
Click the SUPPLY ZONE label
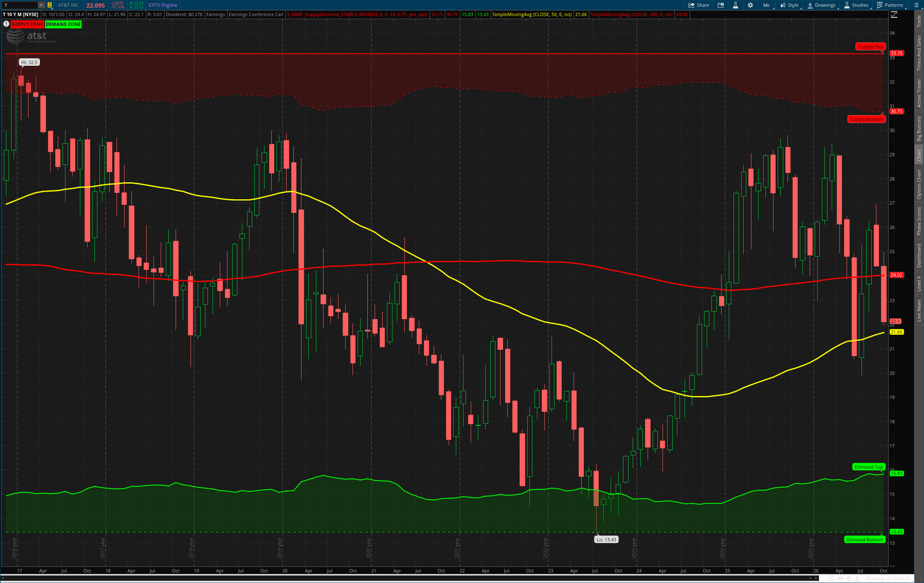coord(27,24)
